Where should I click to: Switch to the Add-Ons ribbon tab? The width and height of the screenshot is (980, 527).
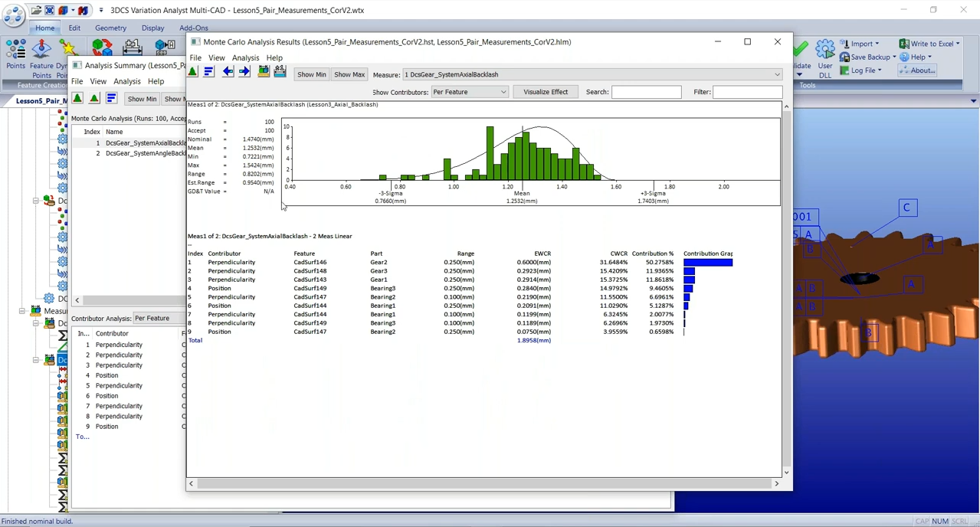click(x=193, y=28)
